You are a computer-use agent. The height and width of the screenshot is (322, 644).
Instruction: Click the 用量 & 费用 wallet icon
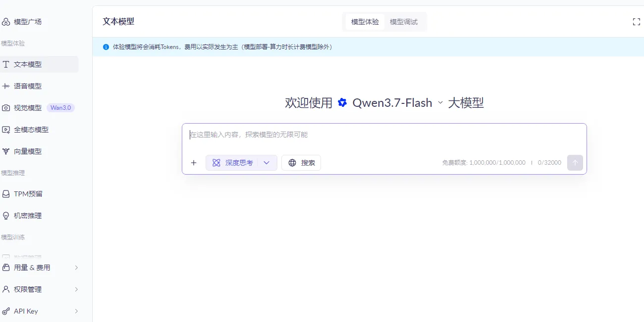(6, 268)
